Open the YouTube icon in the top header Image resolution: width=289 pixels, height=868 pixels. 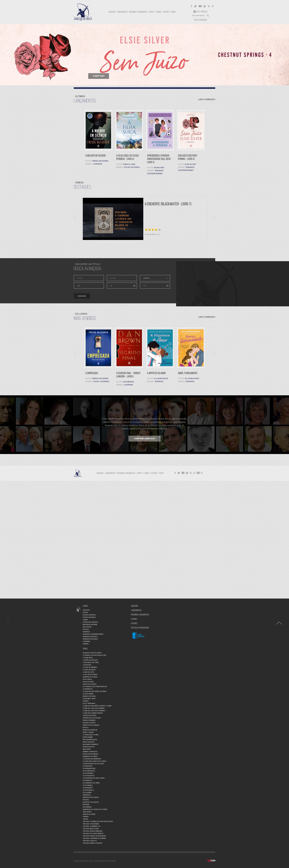(x=200, y=6)
